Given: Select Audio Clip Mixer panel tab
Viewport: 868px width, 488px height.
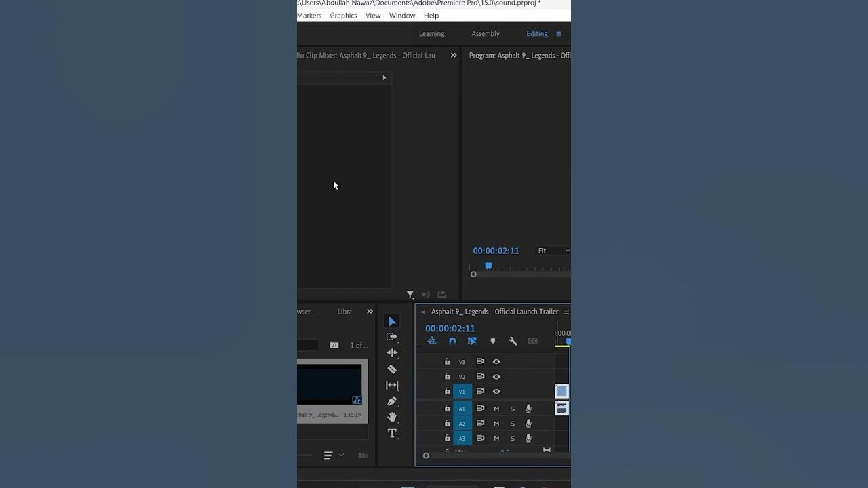Looking at the screenshot, I should [x=366, y=56].
